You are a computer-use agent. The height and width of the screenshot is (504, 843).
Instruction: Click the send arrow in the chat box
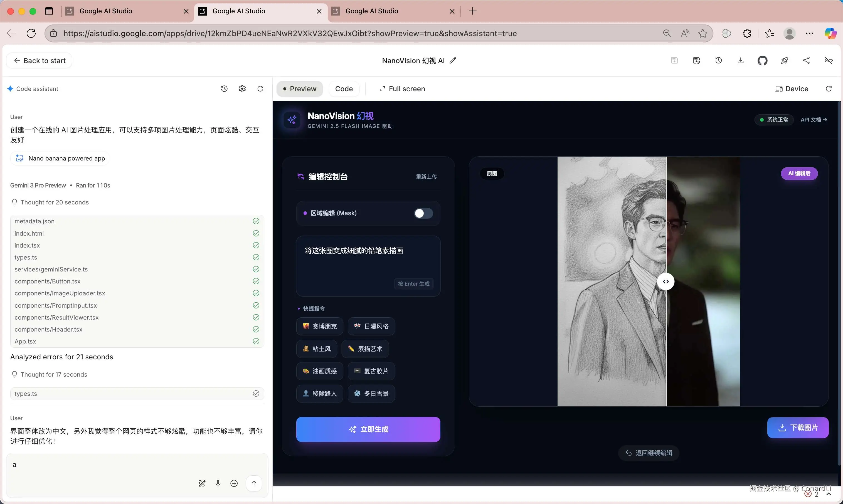tap(254, 483)
